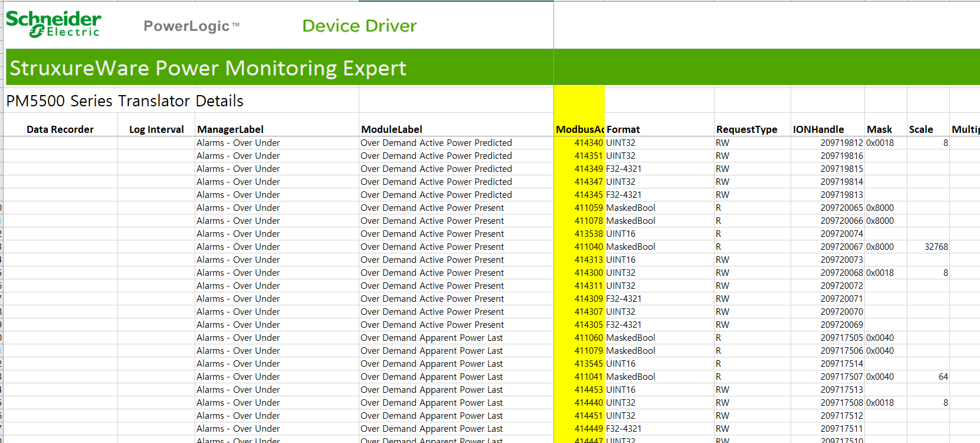Screen dimensions: 980x443
Task: Select ModuleLabel cell in the 414340 row
Action: pyautogui.click(x=456, y=143)
